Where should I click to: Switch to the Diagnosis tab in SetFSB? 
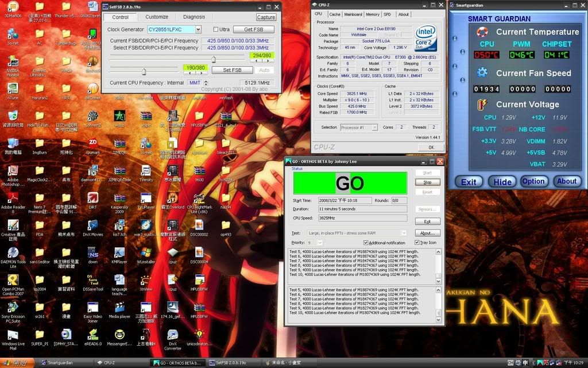click(194, 17)
